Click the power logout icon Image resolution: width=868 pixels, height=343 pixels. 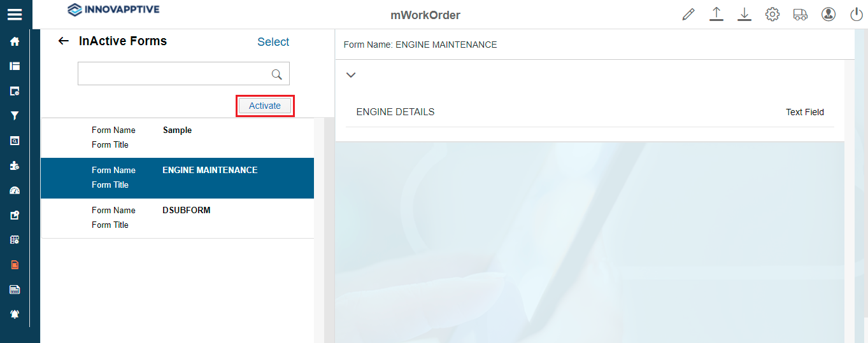[857, 15]
